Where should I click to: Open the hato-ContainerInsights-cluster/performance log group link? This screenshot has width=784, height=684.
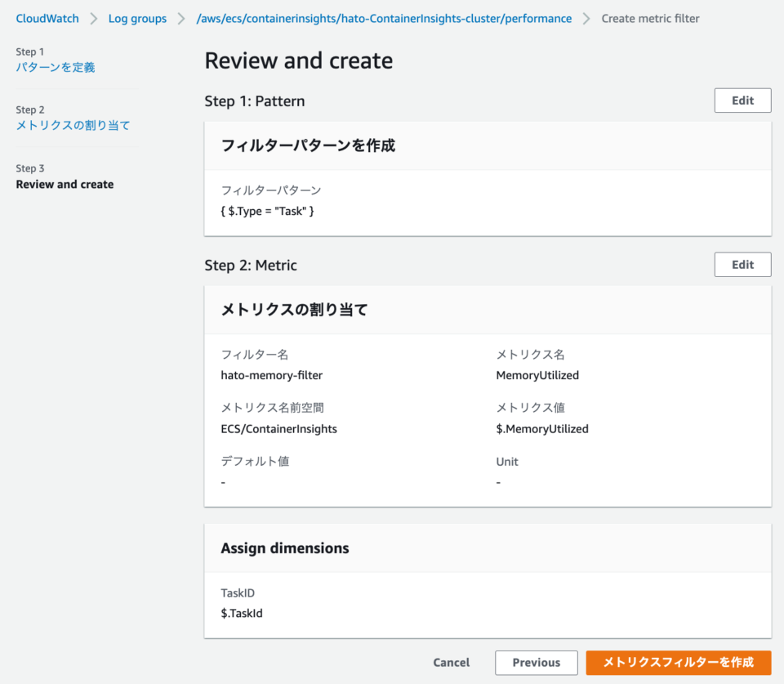(384, 18)
